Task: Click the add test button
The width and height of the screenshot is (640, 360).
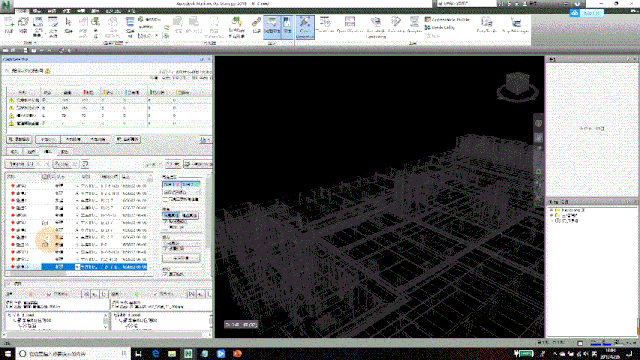Action: click(x=20, y=140)
